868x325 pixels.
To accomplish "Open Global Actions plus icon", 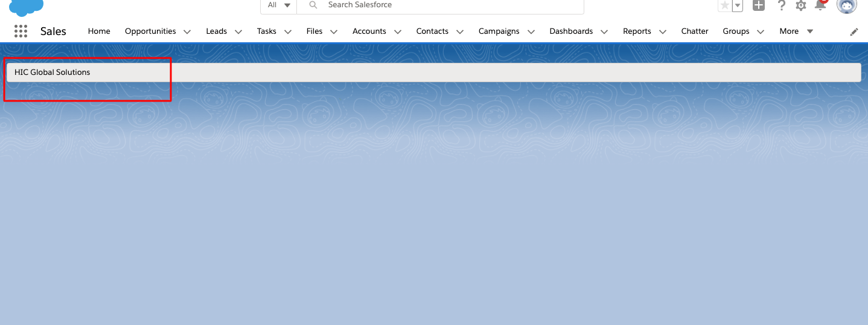I will [759, 5].
